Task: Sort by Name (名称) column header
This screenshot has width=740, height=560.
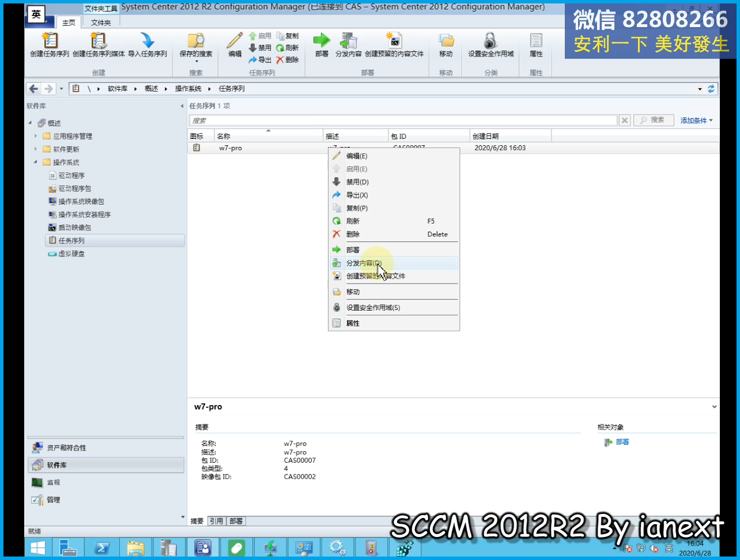Action: tap(269, 136)
